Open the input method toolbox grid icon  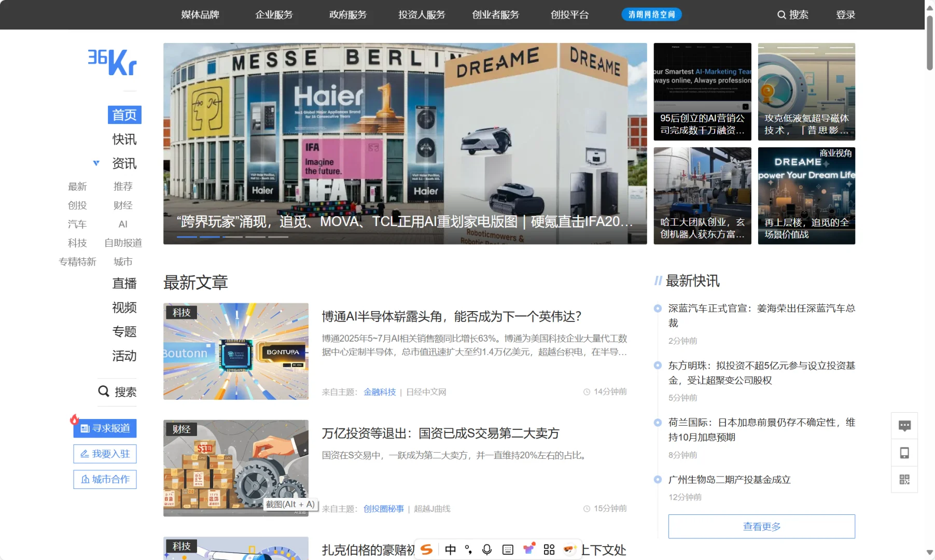point(549,550)
